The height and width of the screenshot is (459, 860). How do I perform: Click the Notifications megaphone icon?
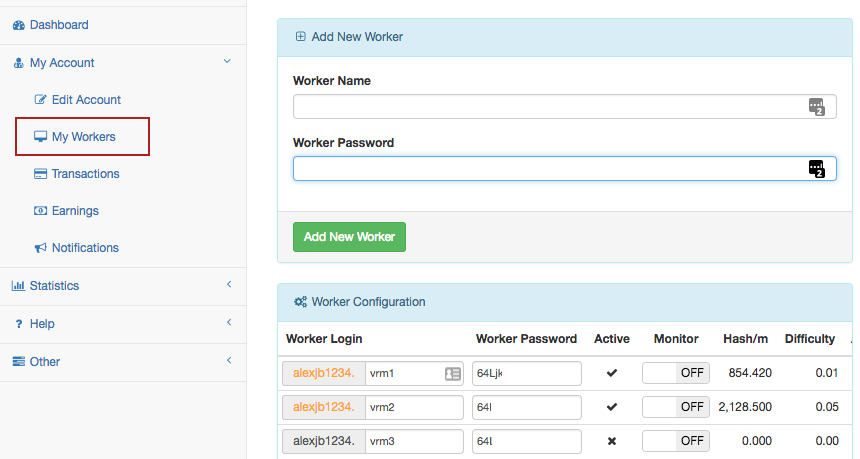coord(41,248)
